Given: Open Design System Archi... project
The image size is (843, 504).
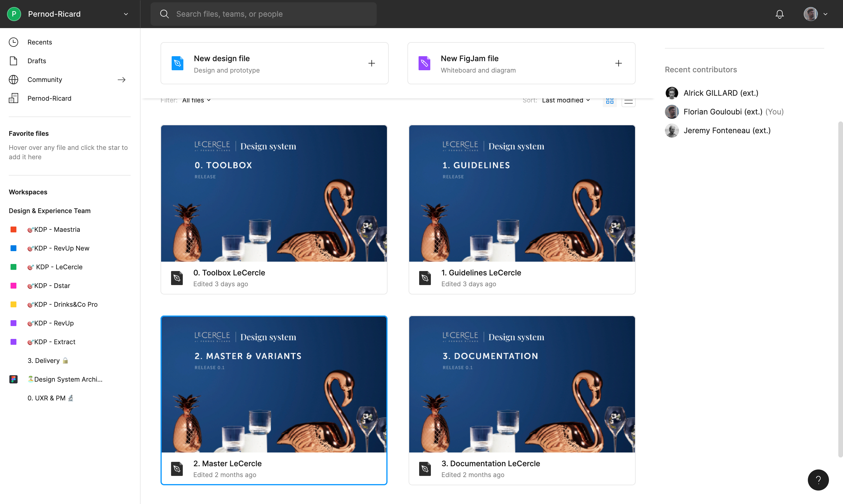Looking at the screenshot, I should click(x=68, y=379).
